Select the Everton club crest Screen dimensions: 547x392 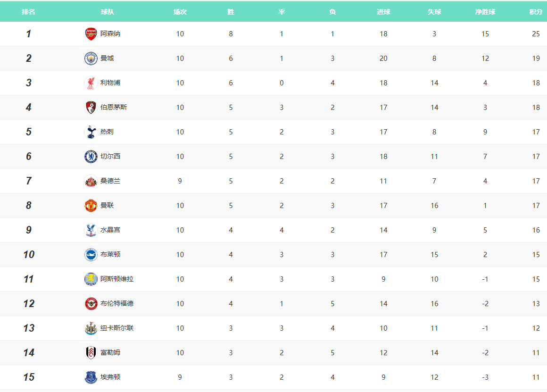[91, 377]
